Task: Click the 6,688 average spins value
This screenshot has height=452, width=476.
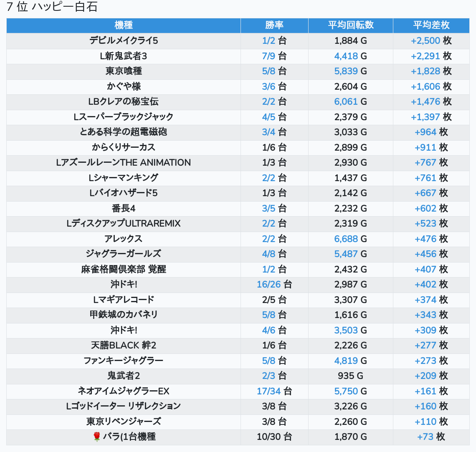Action: click(x=346, y=239)
